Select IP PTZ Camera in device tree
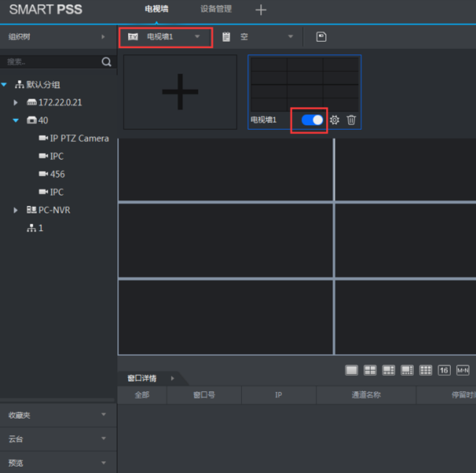This screenshot has height=473, width=476. tap(79, 138)
